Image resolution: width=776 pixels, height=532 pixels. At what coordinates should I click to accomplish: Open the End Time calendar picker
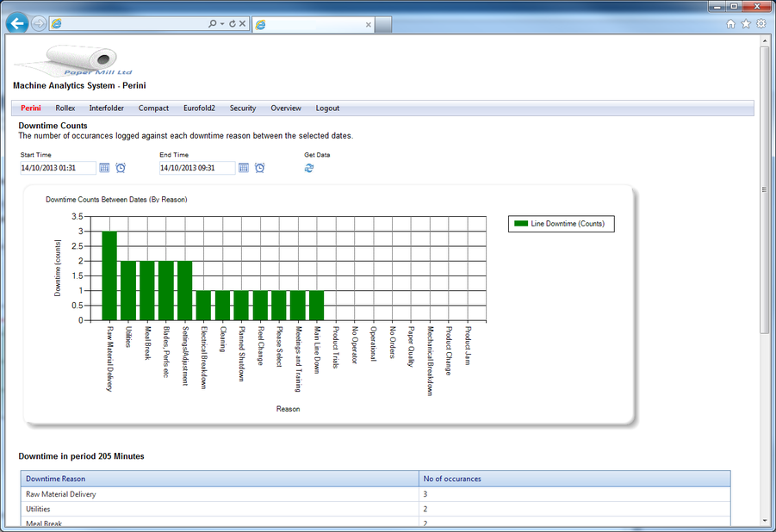[244, 168]
